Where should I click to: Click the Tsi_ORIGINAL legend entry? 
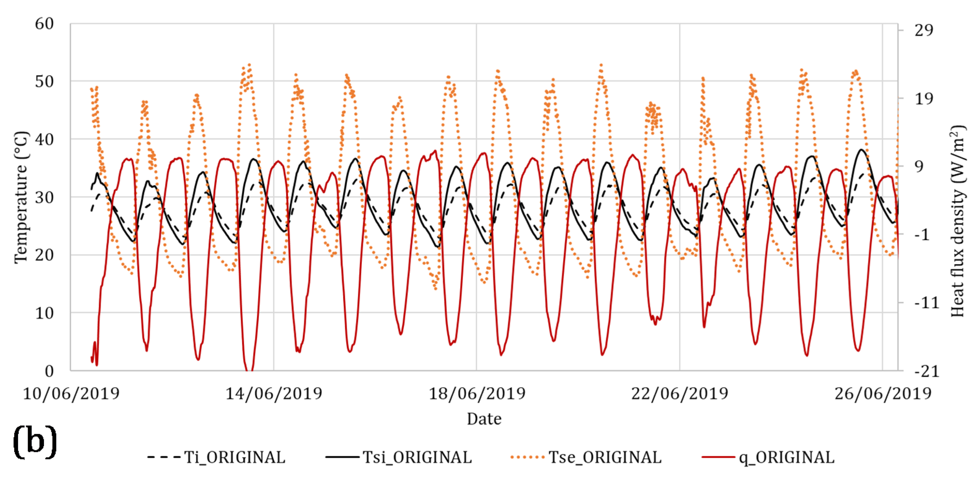417,457
